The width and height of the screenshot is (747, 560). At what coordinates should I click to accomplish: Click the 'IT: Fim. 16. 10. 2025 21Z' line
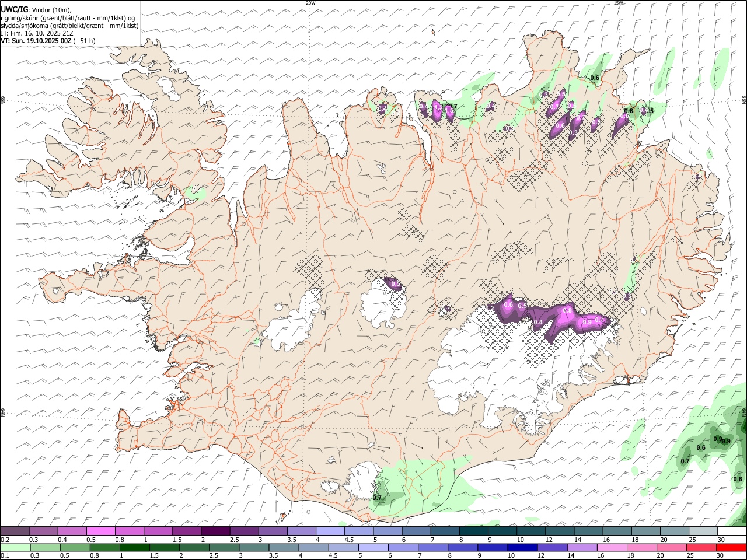point(37,33)
